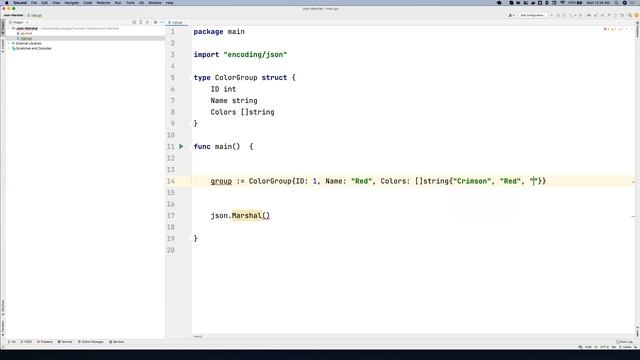The height and width of the screenshot is (360, 640).
Task: Select go.mod in project tree
Action: tap(26, 33)
